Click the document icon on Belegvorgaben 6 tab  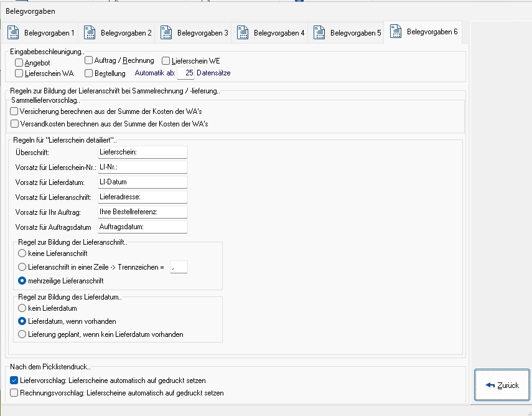[x=396, y=31]
